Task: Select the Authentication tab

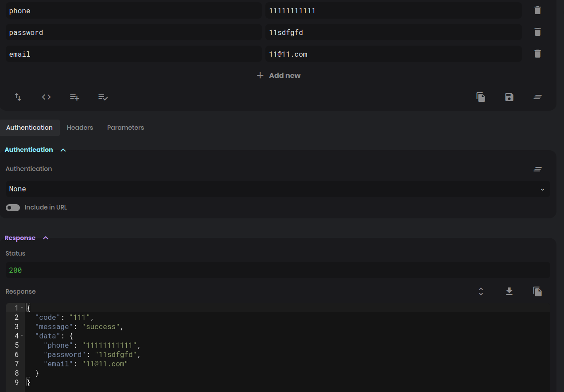Action: [x=29, y=128]
